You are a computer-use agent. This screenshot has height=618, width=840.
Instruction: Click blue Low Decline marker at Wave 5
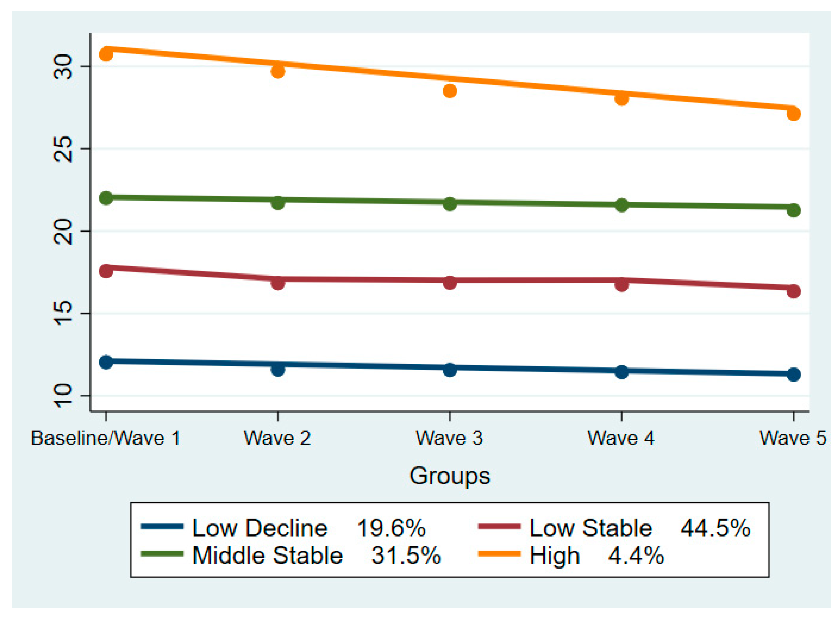tap(793, 374)
